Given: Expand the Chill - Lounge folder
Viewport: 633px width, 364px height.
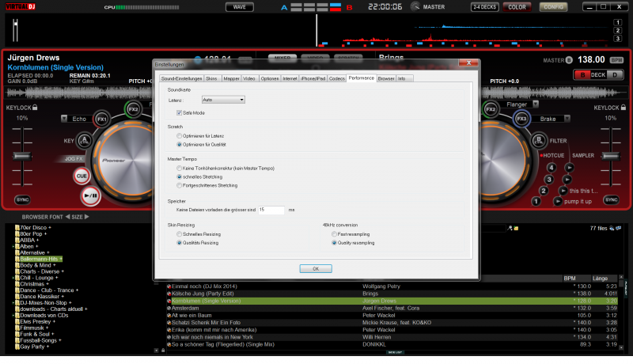Looking at the screenshot, I should [x=13, y=278].
